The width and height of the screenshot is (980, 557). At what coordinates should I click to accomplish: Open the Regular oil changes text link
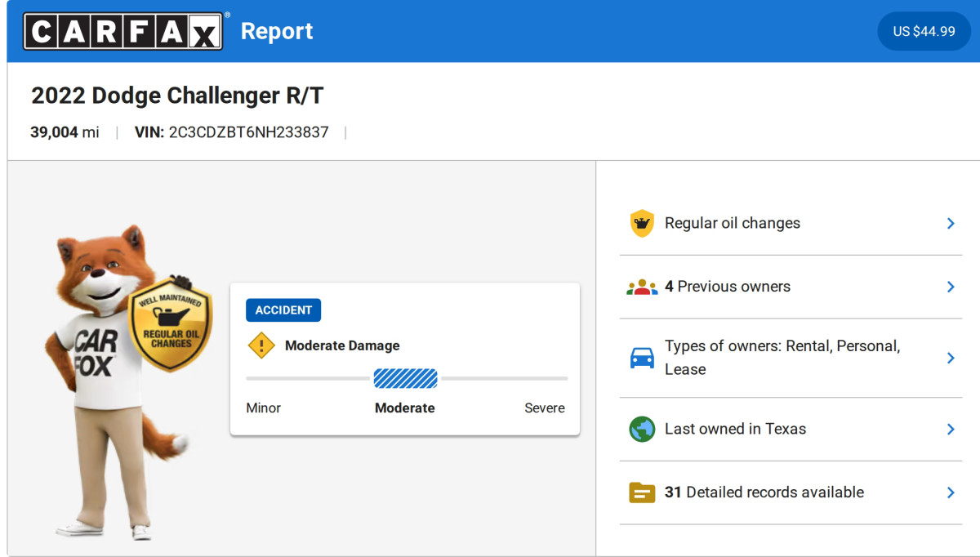[732, 223]
